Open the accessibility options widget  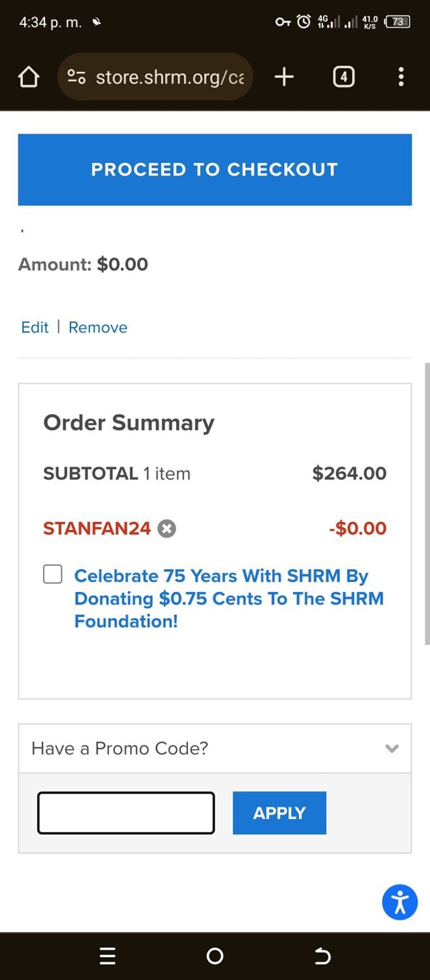(x=400, y=901)
